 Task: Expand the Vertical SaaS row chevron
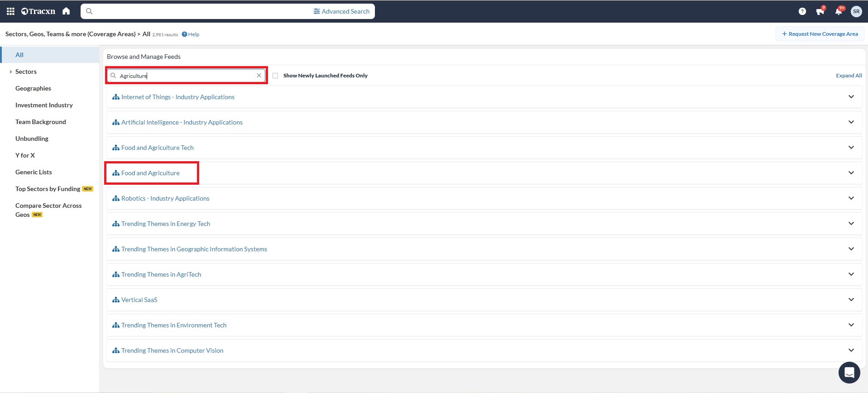point(851,300)
